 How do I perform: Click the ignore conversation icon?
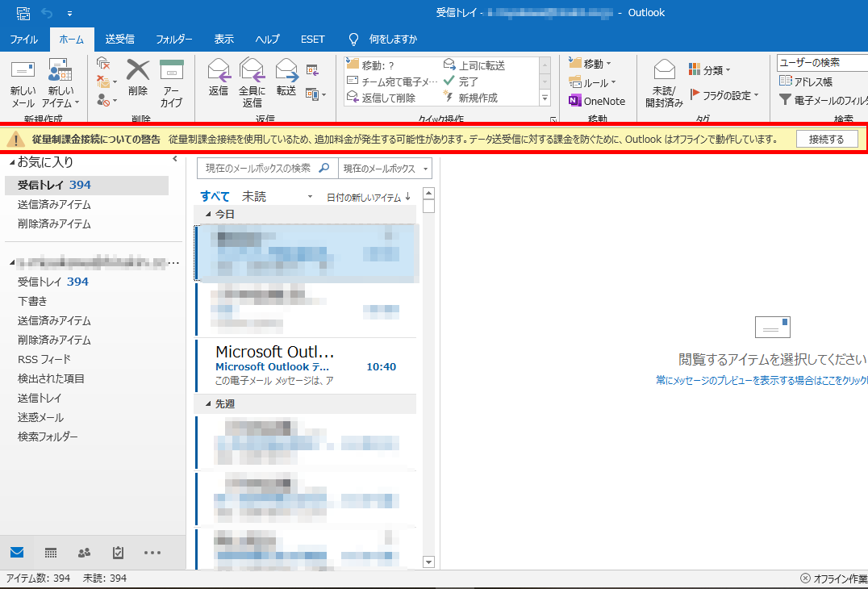tap(103, 63)
